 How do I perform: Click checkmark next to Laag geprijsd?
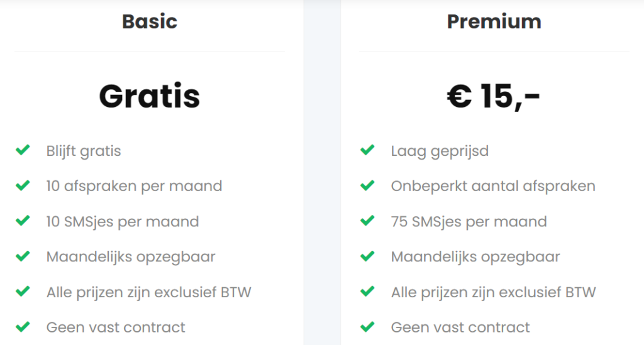367,151
